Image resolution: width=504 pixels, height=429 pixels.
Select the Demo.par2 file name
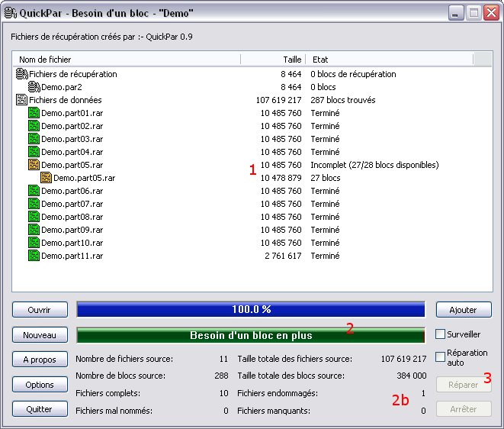(x=62, y=87)
